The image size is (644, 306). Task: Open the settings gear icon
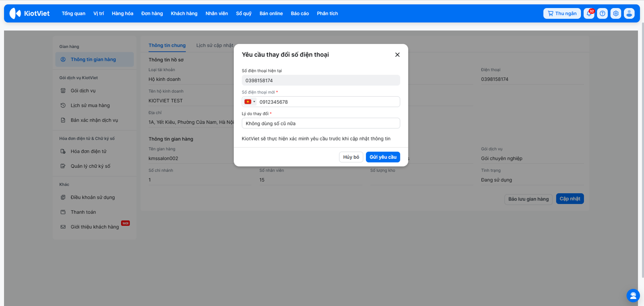pyautogui.click(x=616, y=13)
